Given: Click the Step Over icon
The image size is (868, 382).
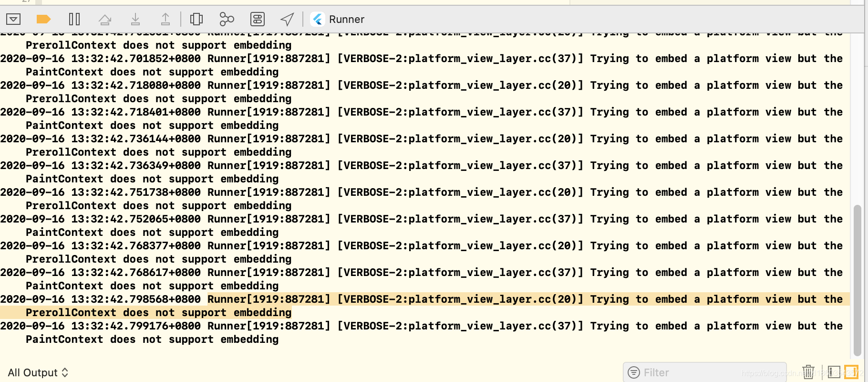Looking at the screenshot, I should 105,19.
